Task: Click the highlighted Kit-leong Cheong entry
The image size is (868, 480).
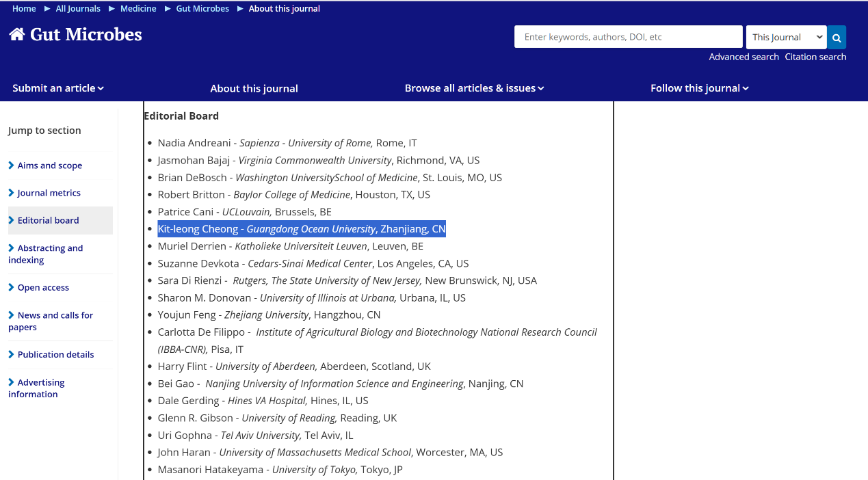Action: point(302,229)
